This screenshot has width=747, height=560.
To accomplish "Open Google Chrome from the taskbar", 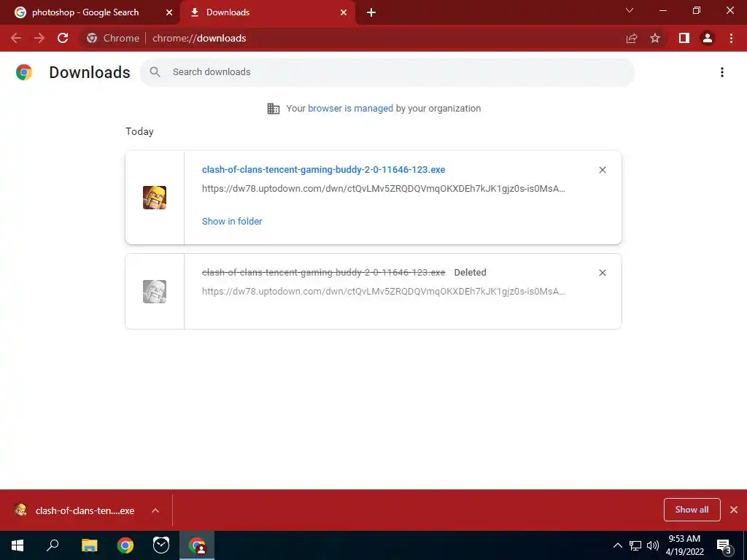I will 125,545.
